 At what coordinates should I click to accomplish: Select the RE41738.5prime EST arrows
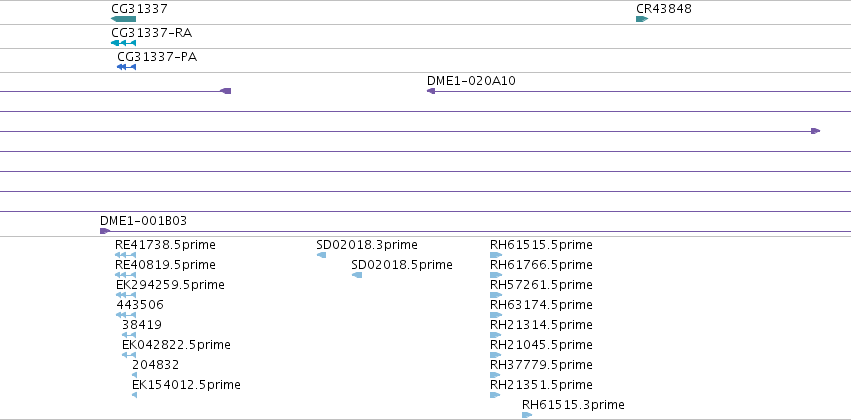tap(125, 255)
